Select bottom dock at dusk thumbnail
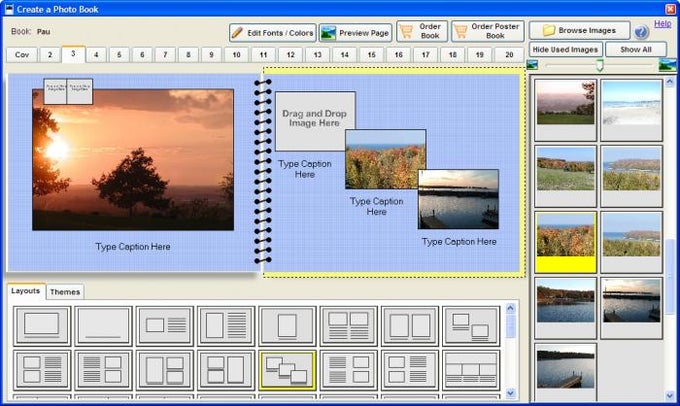 [566, 372]
